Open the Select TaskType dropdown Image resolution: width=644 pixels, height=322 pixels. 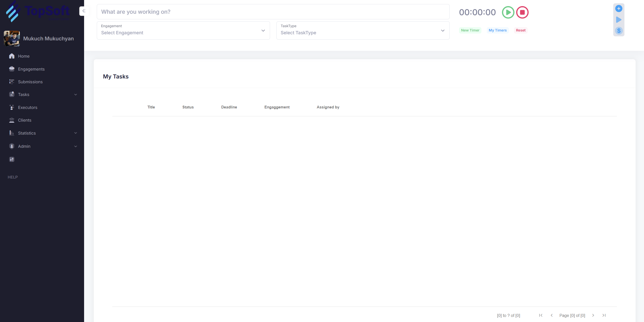tap(363, 33)
